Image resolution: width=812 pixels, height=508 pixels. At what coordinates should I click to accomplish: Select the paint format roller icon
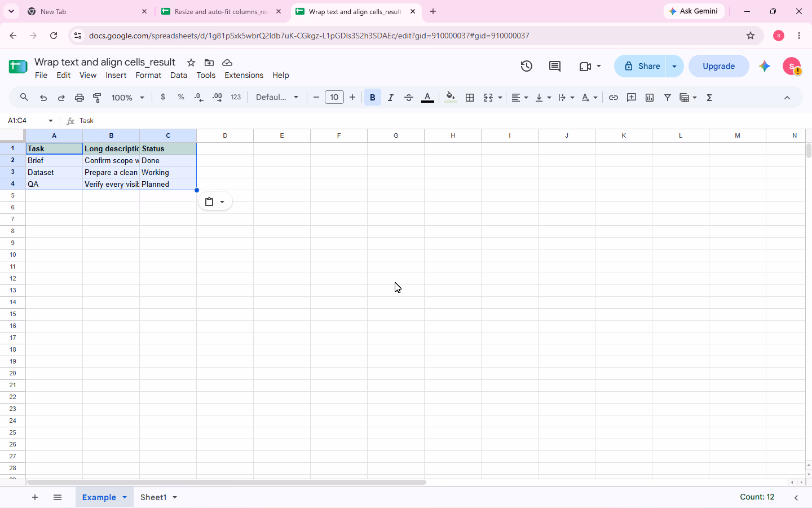click(98, 98)
